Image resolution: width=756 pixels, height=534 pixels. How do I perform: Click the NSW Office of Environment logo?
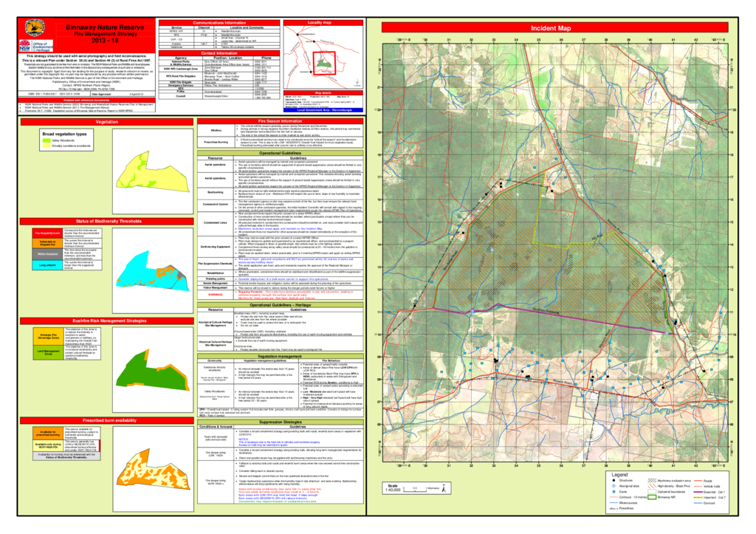35,46
